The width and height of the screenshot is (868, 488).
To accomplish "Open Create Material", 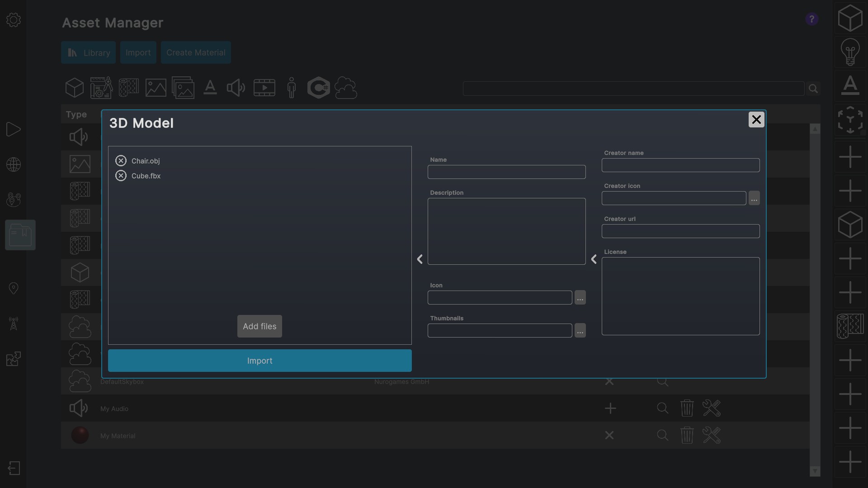I will (x=196, y=52).
